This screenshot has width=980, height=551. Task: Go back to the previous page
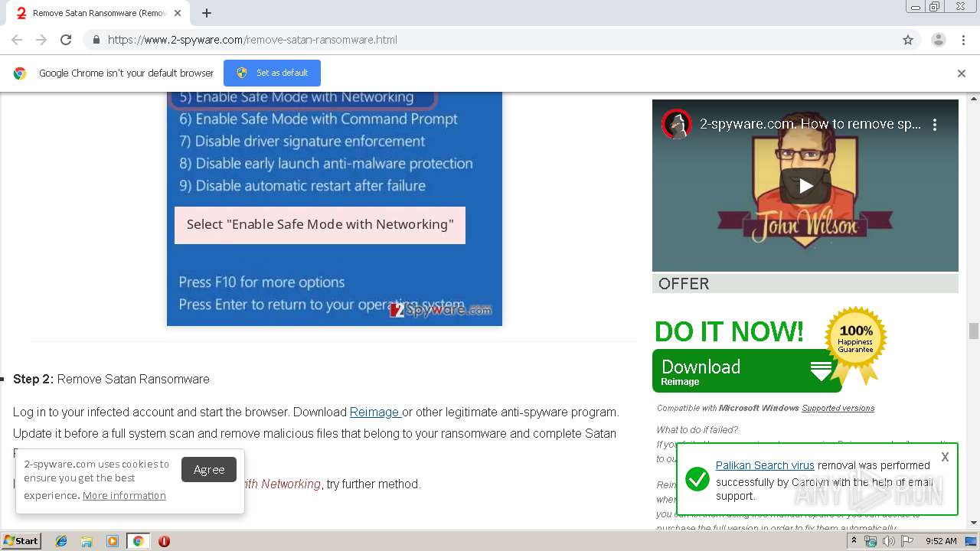[x=17, y=40]
